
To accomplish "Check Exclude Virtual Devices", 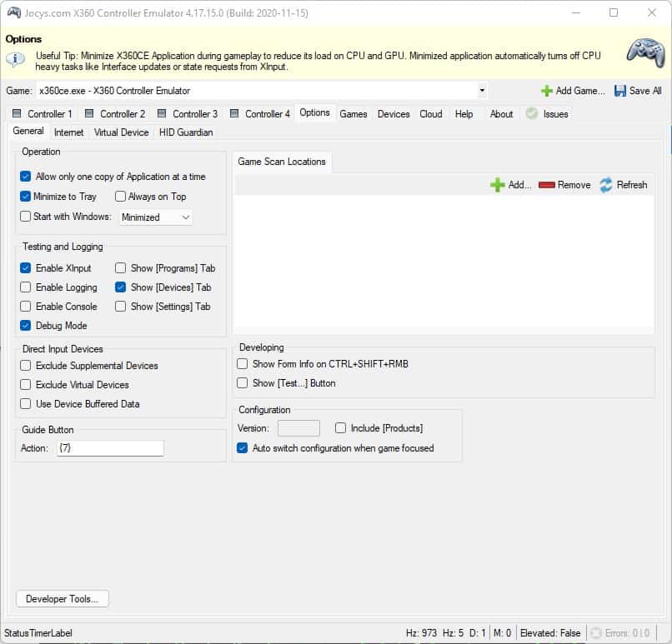I will coord(25,385).
